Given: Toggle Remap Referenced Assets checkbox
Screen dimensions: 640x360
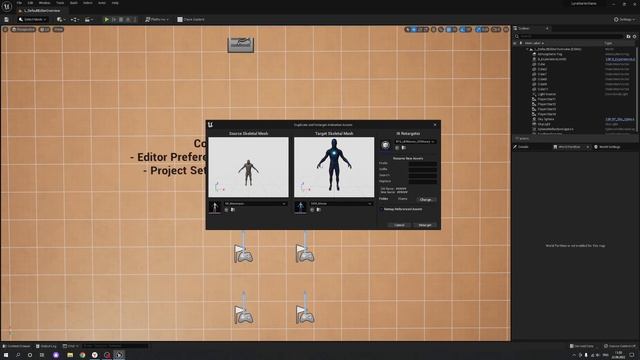Looking at the screenshot, I should tap(382, 209).
